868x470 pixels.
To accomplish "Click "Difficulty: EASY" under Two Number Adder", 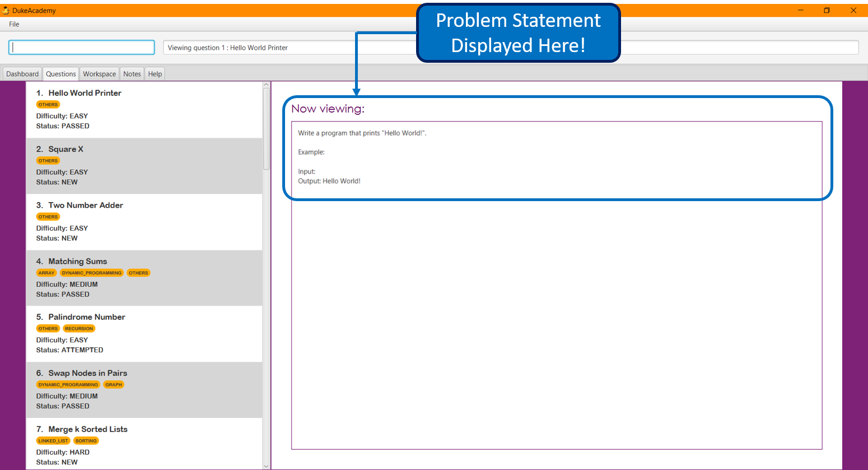I will point(62,228).
